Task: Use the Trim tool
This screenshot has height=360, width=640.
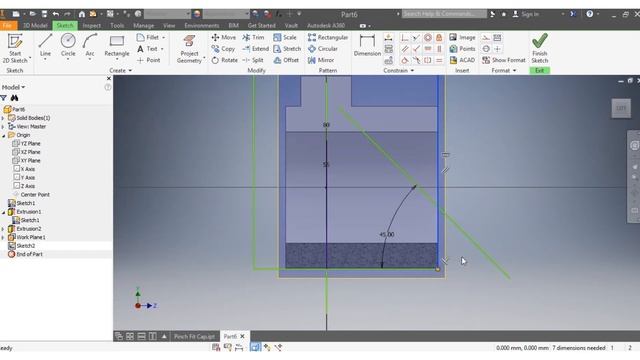Action: pyautogui.click(x=253, y=38)
